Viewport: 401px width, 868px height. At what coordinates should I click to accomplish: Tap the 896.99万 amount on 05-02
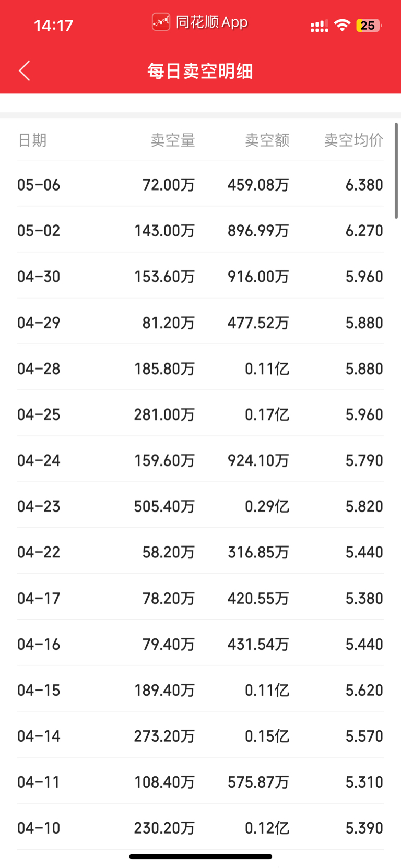coord(258,231)
